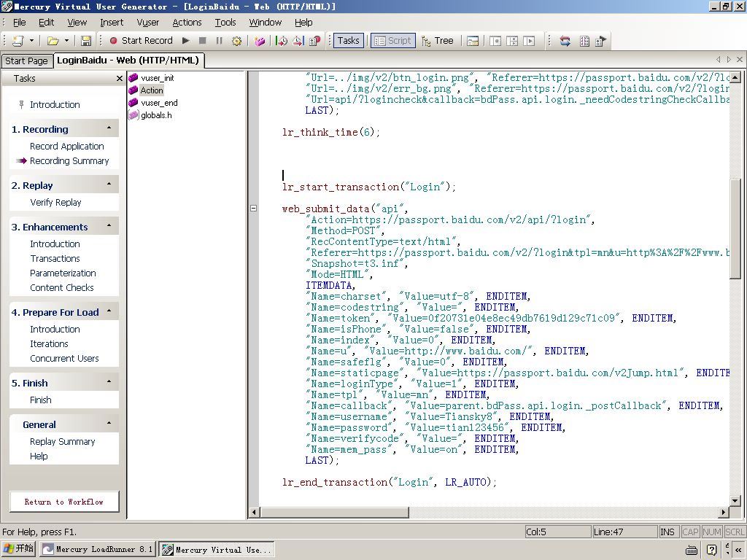Switch to Tree view

pyautogui.click(x=438, y=41)
